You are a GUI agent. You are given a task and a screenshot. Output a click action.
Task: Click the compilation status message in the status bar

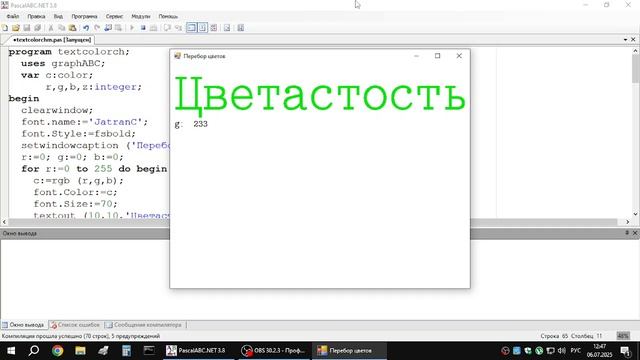pyautogui.click(x=81, y=336)
